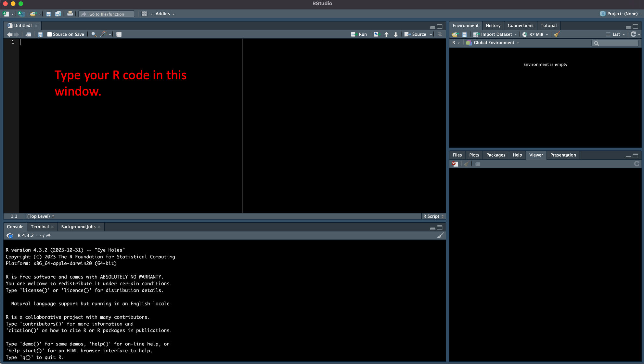This screenshot has width=644, height=364.
Task: Run the current line with Run button
Action: click(x=359, y=34)
